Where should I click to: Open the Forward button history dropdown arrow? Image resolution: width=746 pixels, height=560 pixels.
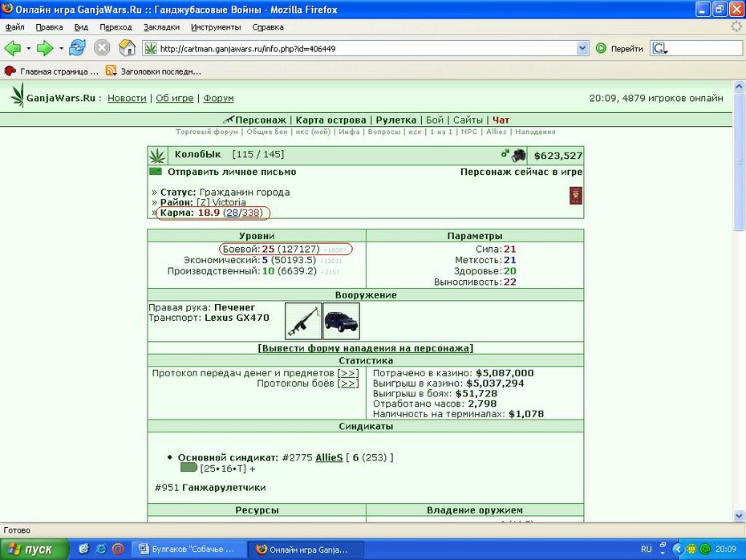point(61,48)
